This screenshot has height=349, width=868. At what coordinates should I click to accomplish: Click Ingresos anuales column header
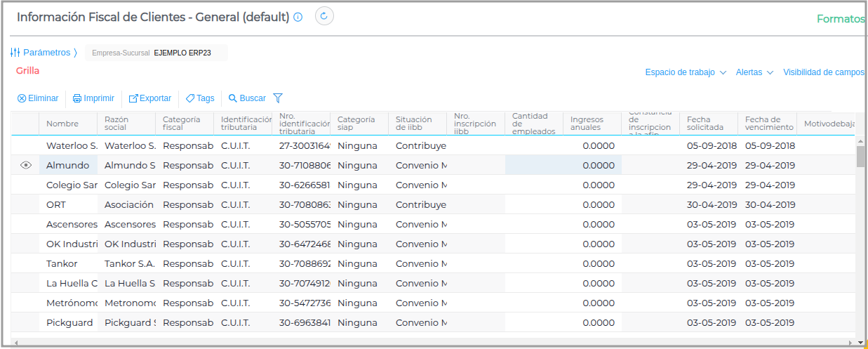pos(592,124)
